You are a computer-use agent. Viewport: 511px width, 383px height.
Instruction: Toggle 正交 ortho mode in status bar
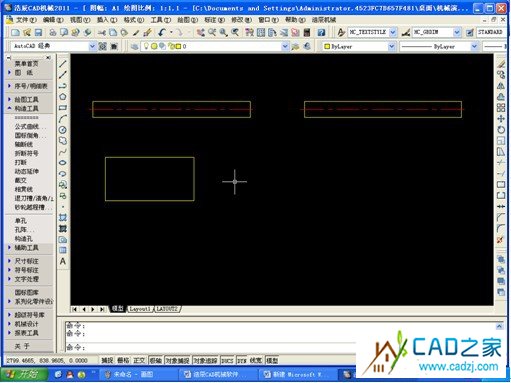[139, 360]
